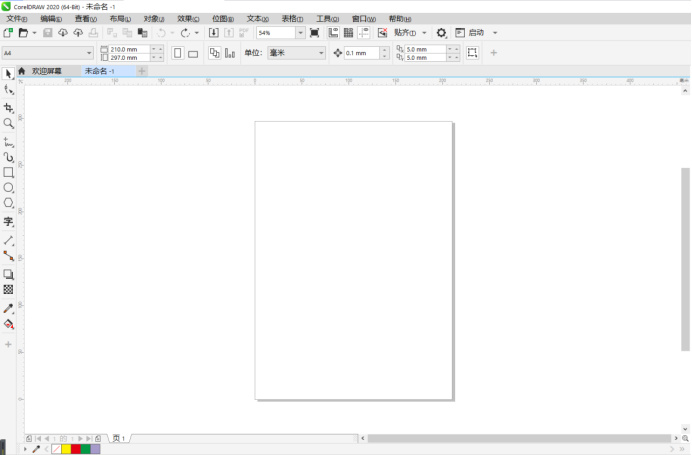Toggle Current Page layout button

[230, 53]
